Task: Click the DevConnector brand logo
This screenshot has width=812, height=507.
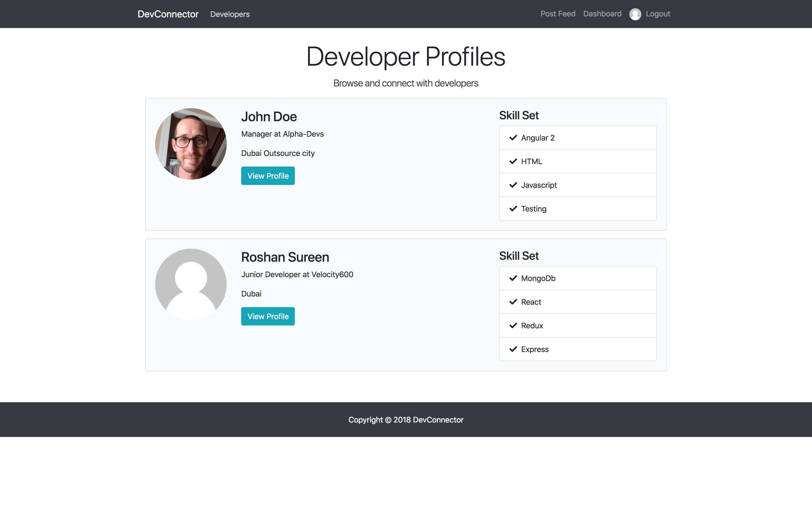Action: click(x=168, y=14)
